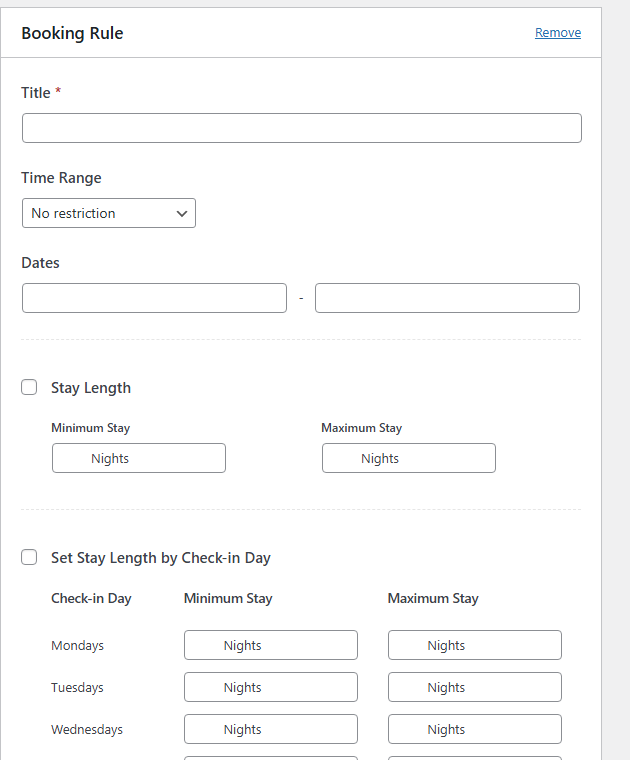Click the Title field label
The image size is (630, 760).
36,93
